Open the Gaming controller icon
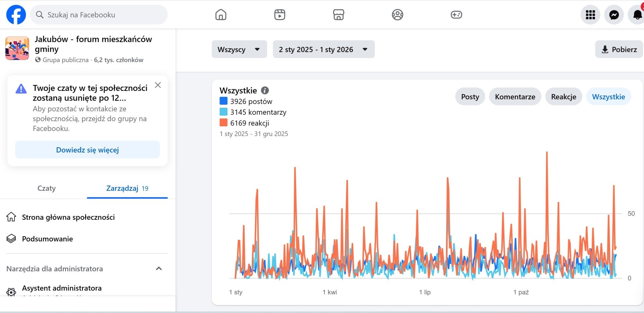The image size is (644, 313). point(456,15)
